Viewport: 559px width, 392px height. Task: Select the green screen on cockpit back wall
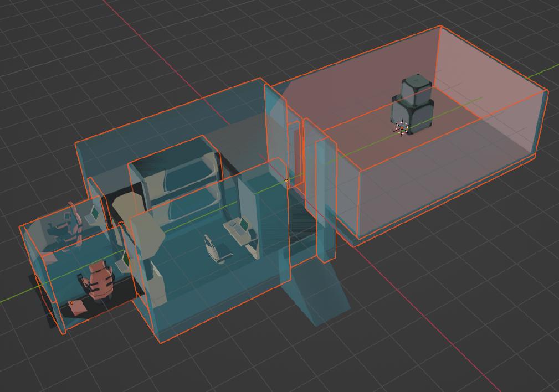95,212
